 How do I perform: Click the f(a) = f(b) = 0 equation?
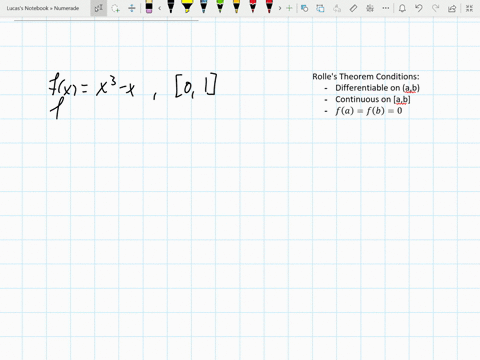(369, 111)
